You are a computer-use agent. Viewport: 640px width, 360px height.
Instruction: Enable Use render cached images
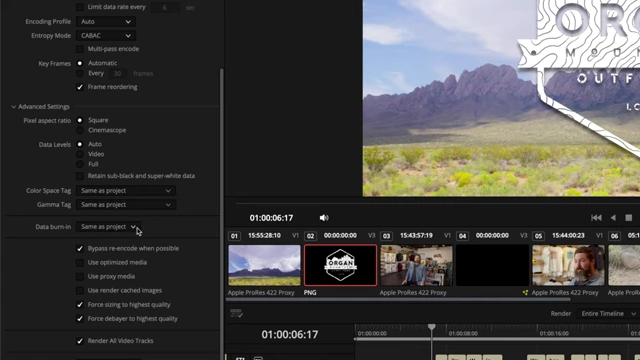tap(80, 291)
